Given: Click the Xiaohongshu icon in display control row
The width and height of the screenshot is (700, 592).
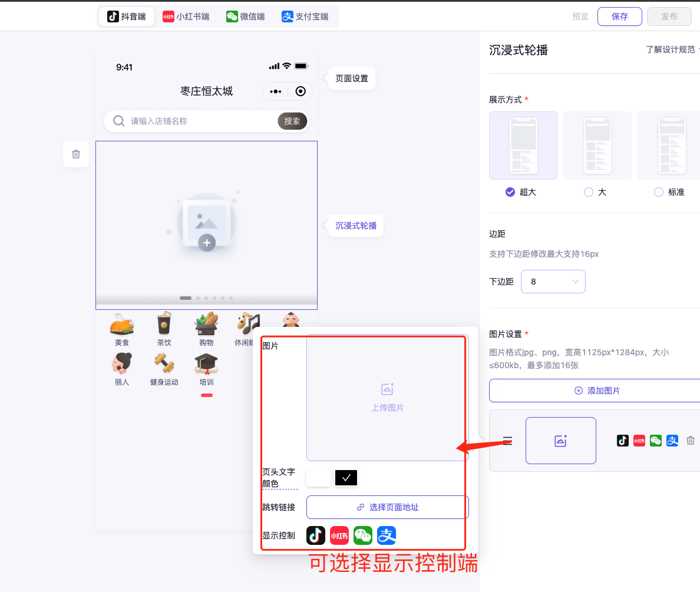Looking at the screenshot, I should click(x=339, y=535).
